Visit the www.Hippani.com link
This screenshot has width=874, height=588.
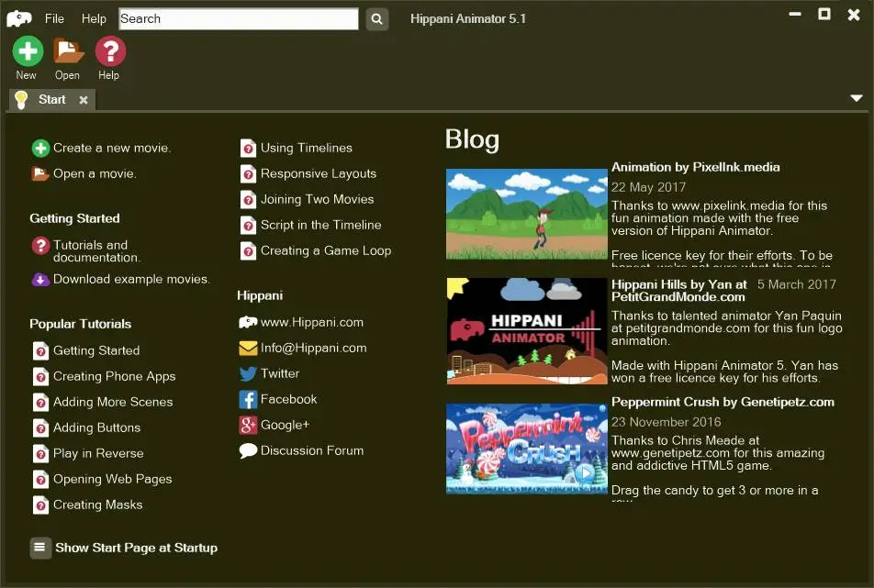(x=312, y=322)
